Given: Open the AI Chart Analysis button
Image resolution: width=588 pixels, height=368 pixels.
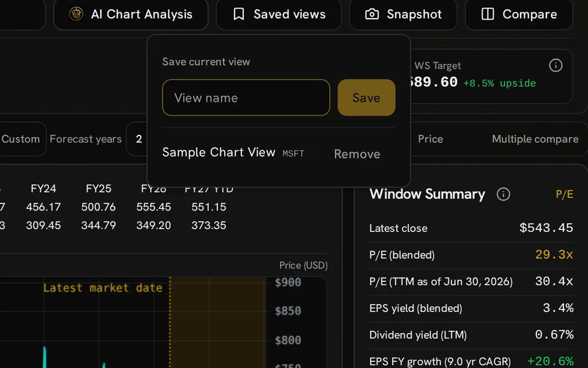Looking at the screenshot, I should [x=130, y=14].
